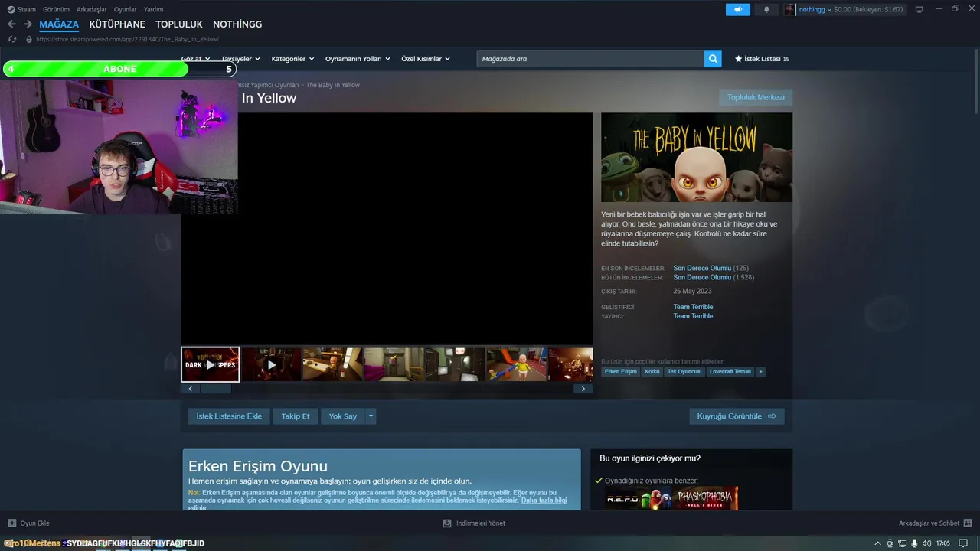This screenshot has height=551, width=980.
Task: Open the announcements megaphone button
Action: tap(738, 9)
